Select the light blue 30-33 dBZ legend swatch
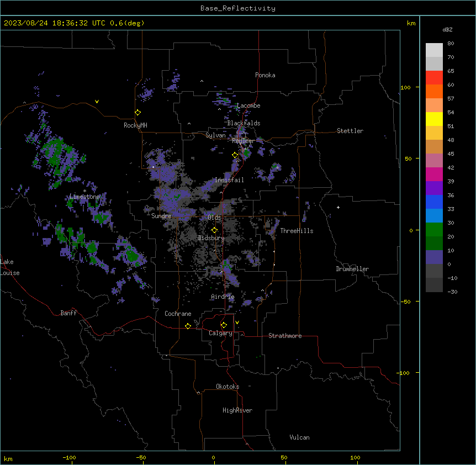Image resolution: width=476 pixels, height=465 pixels. (x=434, y=216)
